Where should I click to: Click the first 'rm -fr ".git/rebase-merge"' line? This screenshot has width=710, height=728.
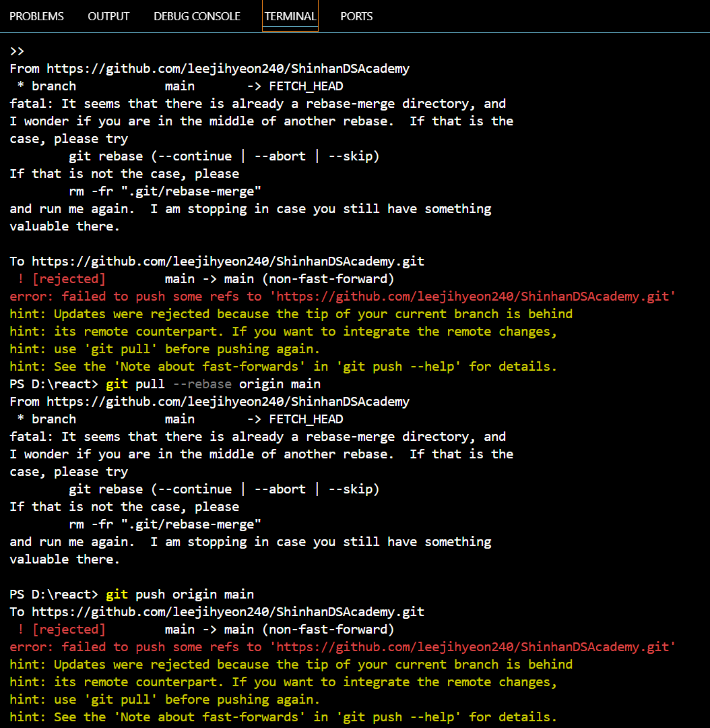(x=165, y=191)
